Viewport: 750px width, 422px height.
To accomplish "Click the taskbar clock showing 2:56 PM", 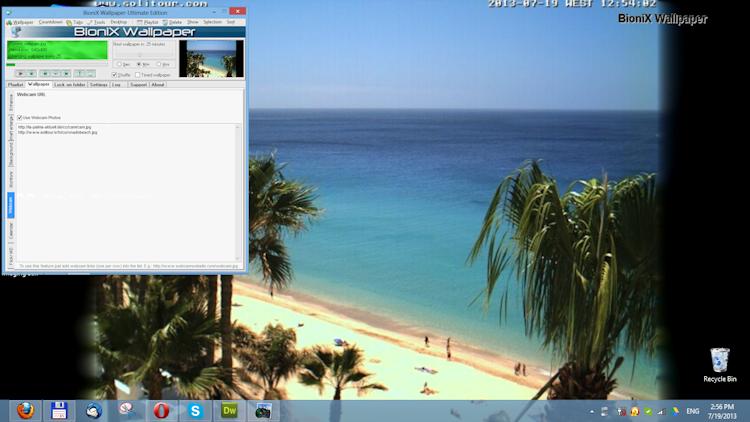I will click(x=722, y=411).
